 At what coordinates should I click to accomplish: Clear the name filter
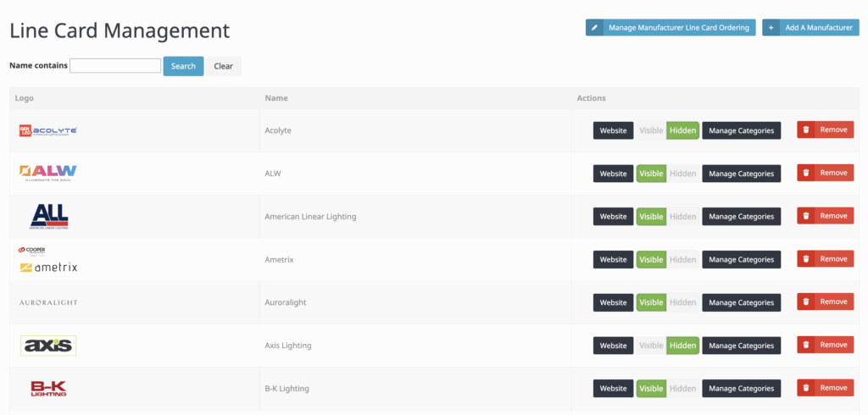tap(223, 66)
